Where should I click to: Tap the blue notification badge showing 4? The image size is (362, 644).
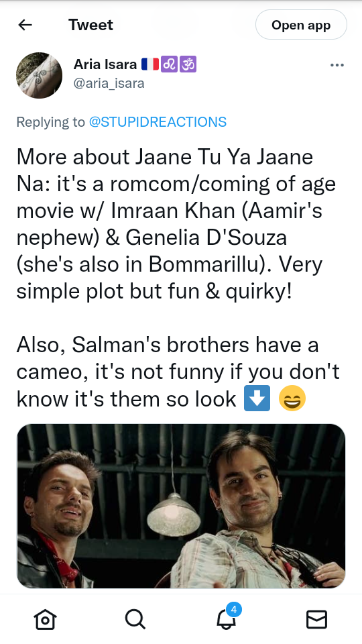coord(234,610)
